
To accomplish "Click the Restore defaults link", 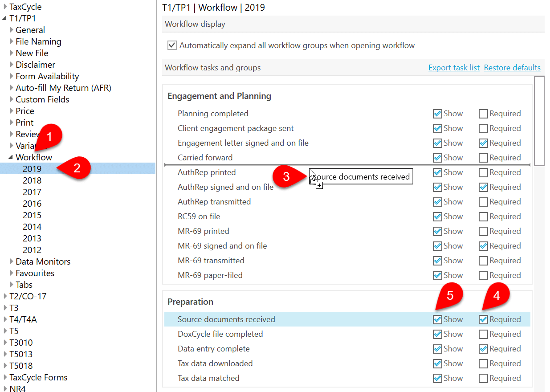I will click(512, 68).
